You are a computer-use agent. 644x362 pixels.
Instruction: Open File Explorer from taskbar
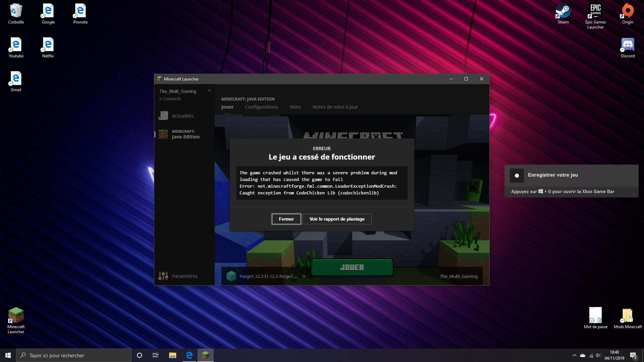[x=173, y=355]
